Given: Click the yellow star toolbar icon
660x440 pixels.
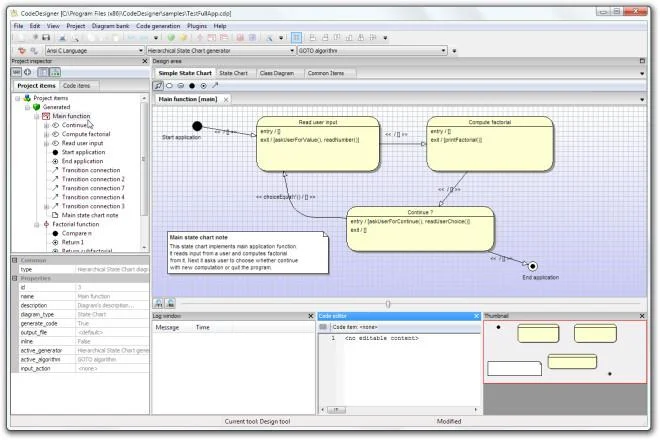Looking at the screenshot, I should (x=183, y=38).
